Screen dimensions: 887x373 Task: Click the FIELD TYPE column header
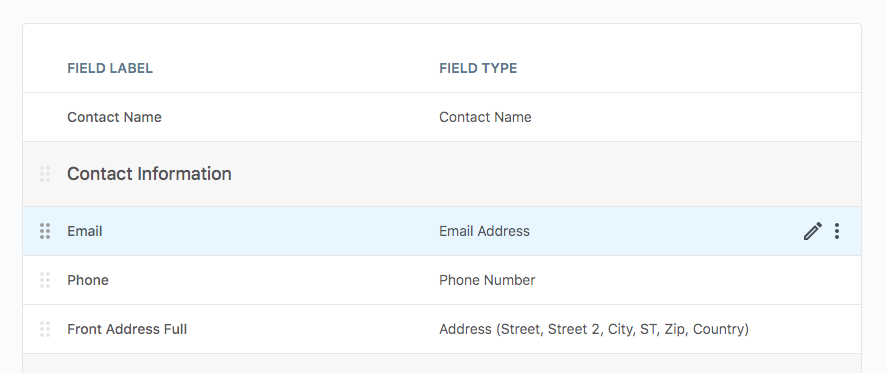coord(478,68)
